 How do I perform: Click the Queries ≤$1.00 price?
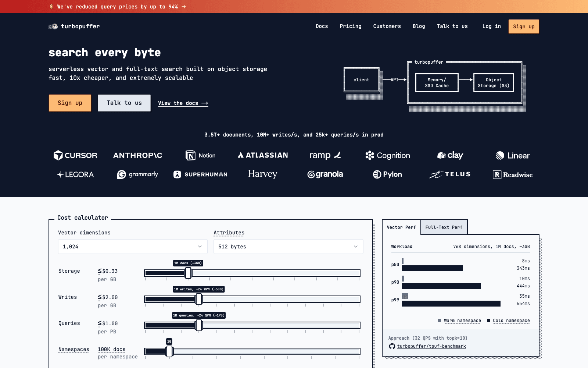[x=108, y=323]
